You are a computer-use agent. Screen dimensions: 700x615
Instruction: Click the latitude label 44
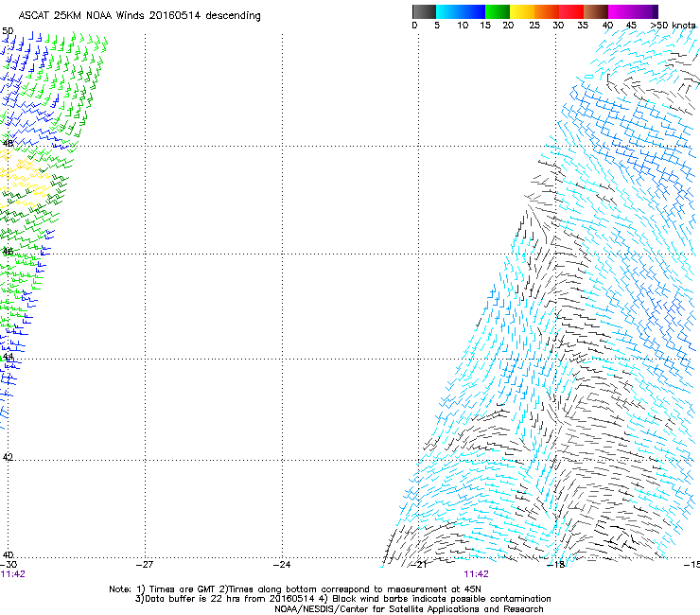click(8, 357)
